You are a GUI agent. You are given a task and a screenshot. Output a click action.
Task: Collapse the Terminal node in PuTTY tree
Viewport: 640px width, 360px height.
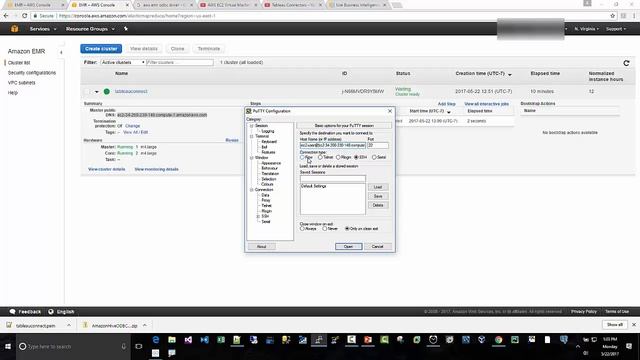coord(251,136)
